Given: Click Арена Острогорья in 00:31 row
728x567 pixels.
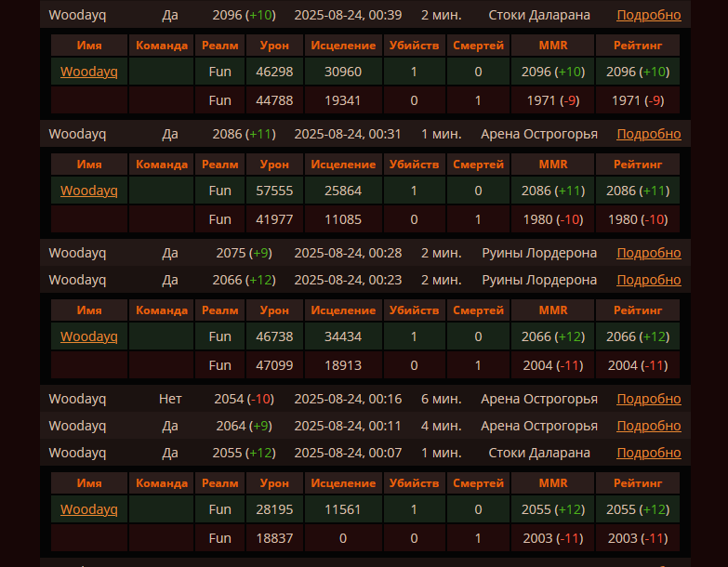Looking at the screenshot, I should pos(539,134).
